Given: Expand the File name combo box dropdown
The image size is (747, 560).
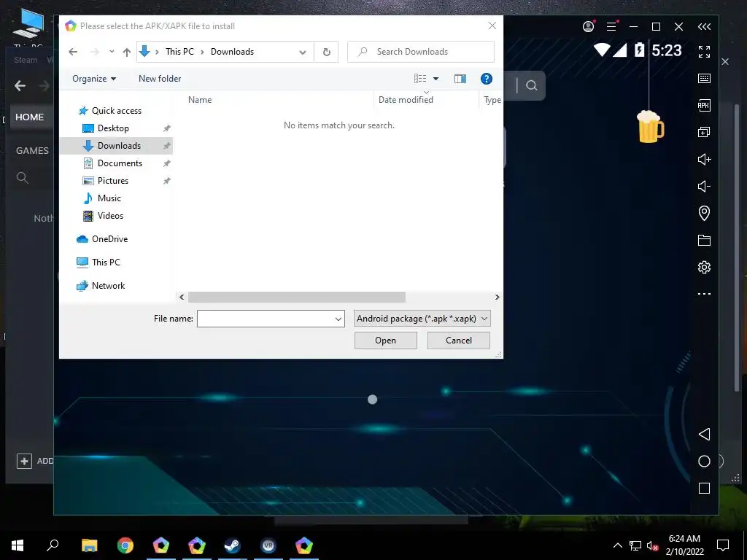Looking at the screenshot, I should (x=338, y=319).
